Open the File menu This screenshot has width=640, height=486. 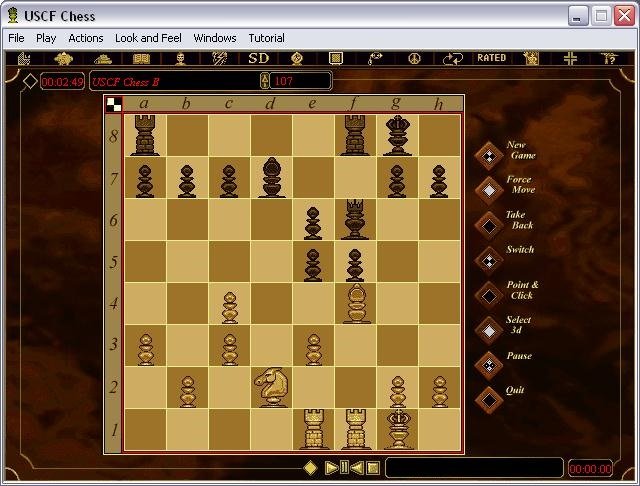coord(16,38)
